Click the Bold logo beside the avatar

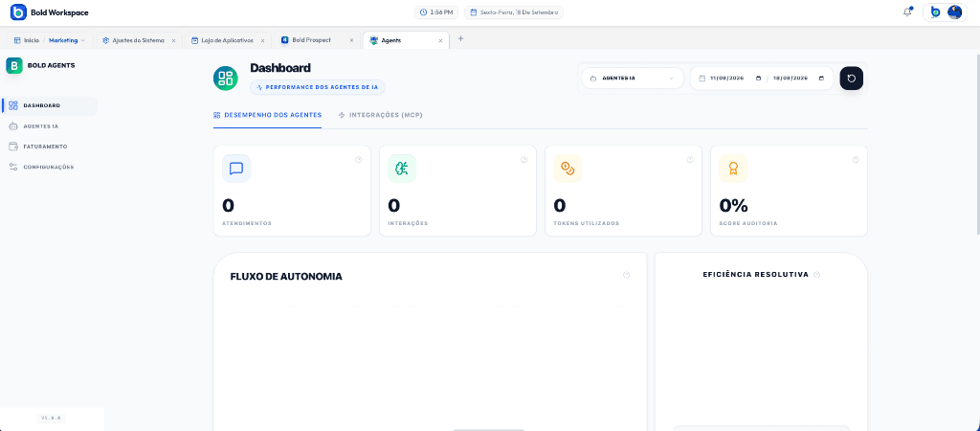click(x=935, y=11)
